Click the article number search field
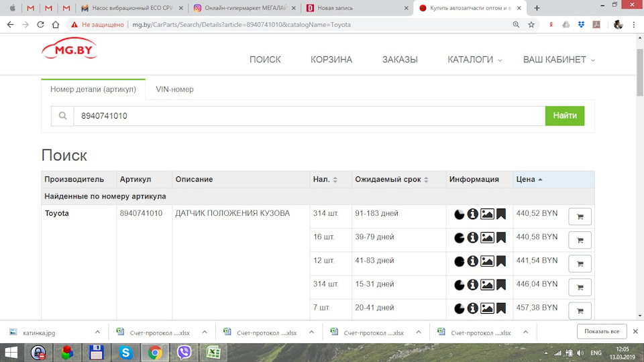The image size is (644, 362). coord(309,116)
